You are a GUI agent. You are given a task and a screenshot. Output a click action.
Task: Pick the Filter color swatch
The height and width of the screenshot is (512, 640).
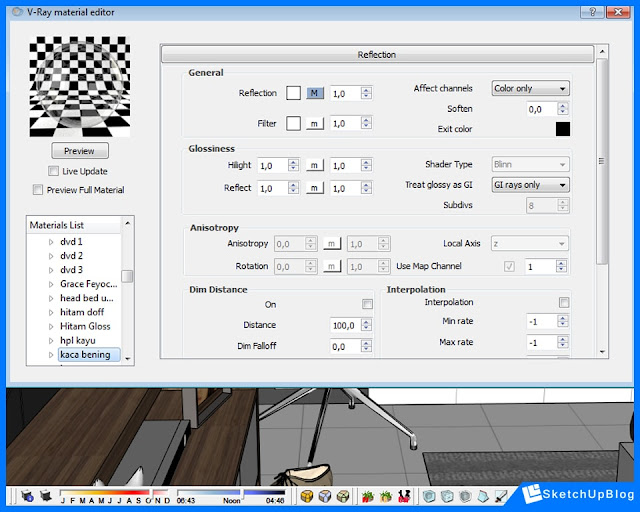pos(293,123)
